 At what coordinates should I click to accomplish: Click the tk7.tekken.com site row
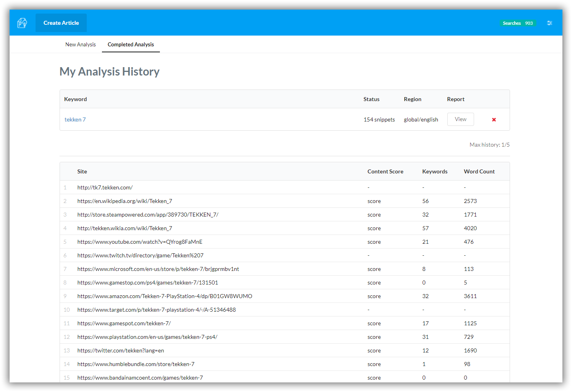pyautogui.click(x=285, y=187)
